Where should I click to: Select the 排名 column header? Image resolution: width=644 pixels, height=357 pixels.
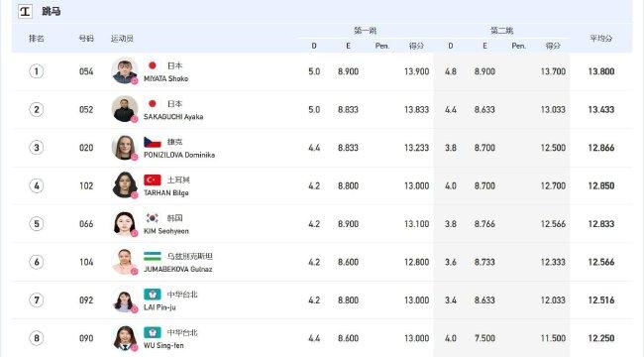[36, 39]
